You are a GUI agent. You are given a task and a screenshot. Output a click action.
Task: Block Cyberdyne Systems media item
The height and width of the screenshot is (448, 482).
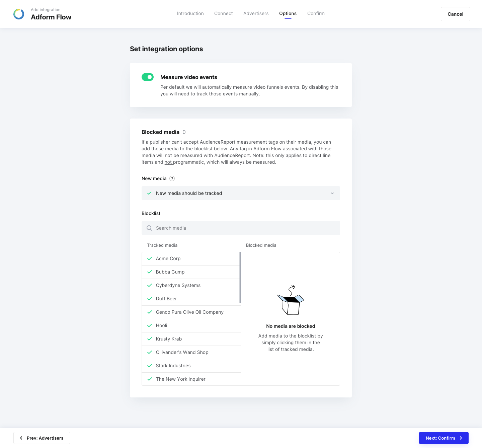(191, 285)
